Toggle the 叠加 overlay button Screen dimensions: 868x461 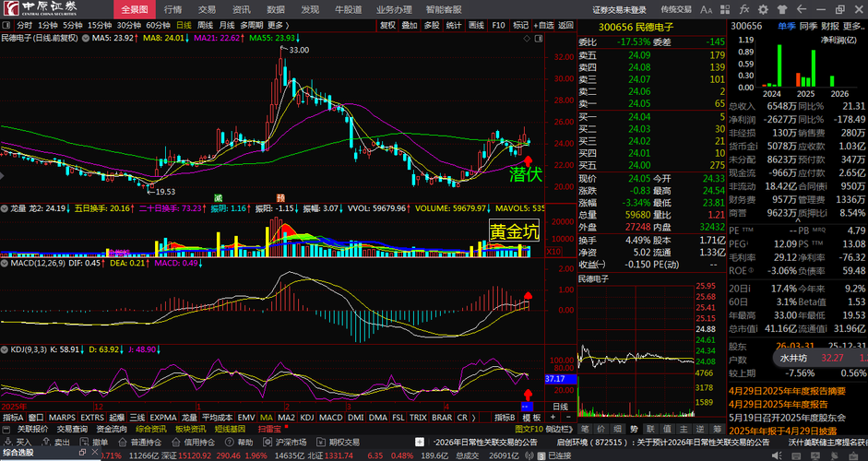coord(410,25)
